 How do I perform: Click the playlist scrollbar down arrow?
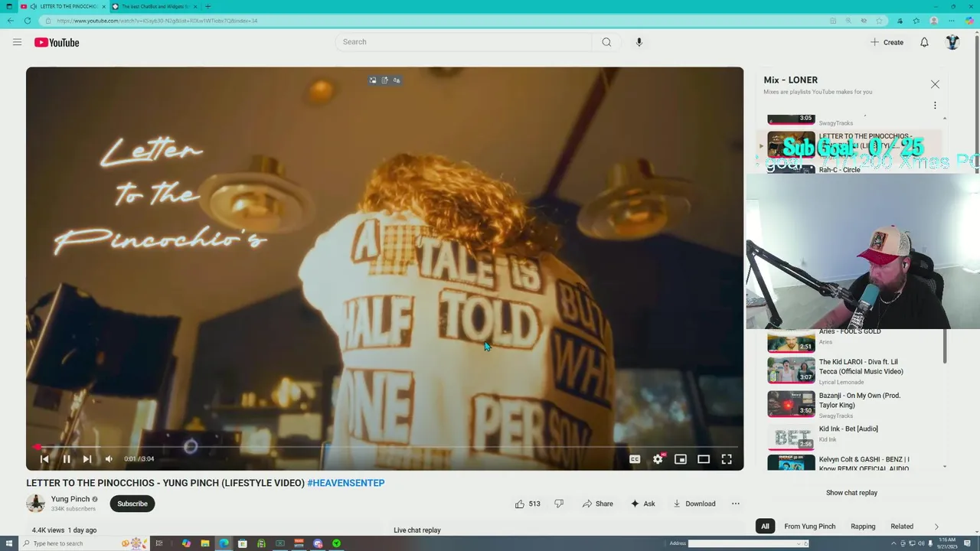coord(945,467)
